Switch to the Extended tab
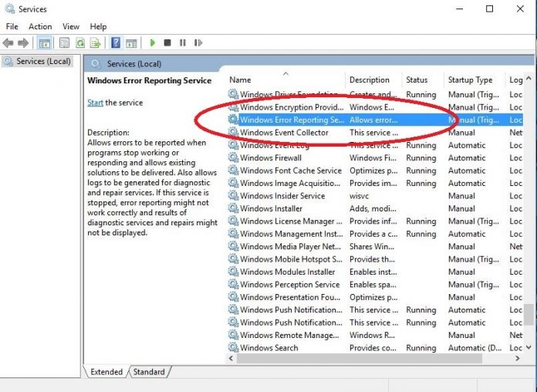 [x=106, y=372]
